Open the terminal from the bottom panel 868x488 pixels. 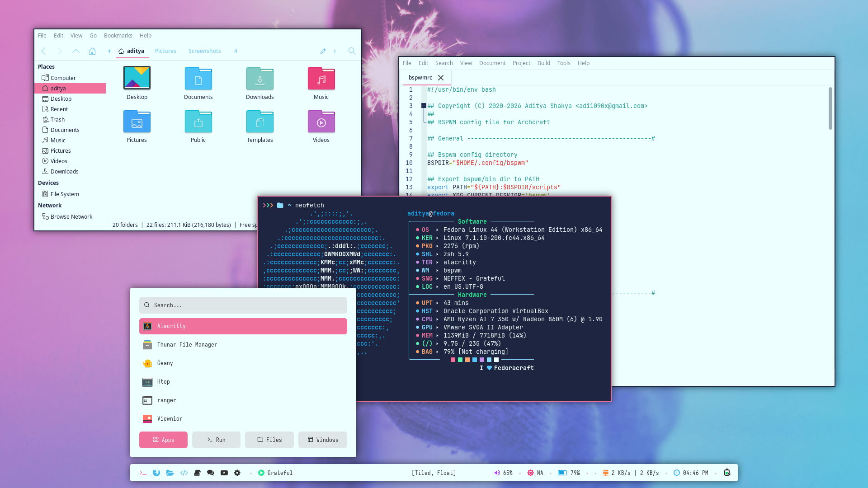(143, 473)
